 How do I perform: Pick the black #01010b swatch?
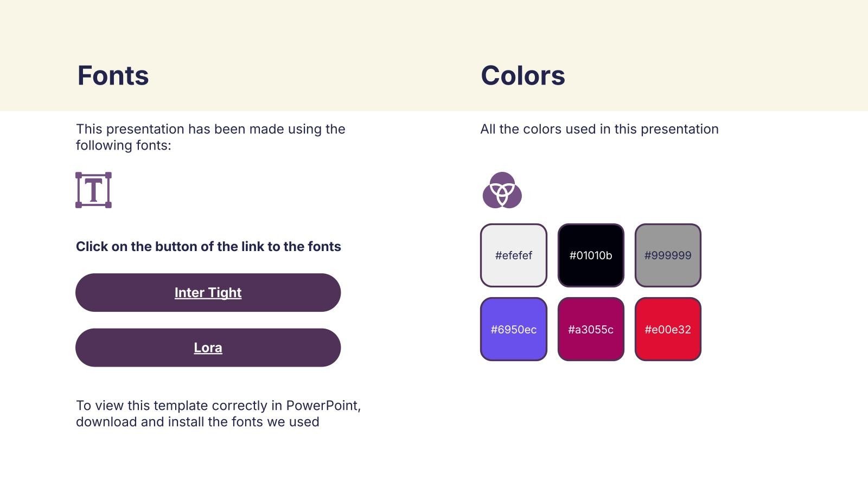pyautogui.click(x=591, y=255)
